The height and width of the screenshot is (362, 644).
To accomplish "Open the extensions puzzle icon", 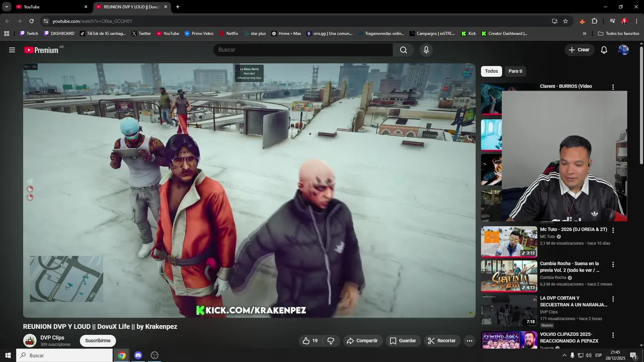I will coord(594,21).
